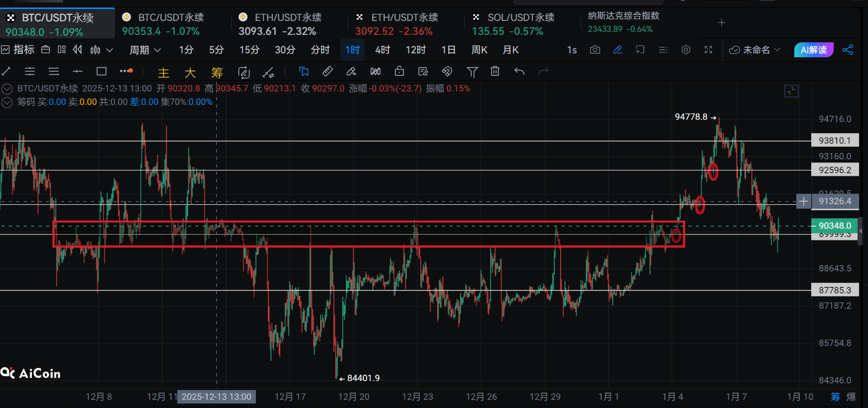Select the rectangle drawing tool
868x408 pixels.
(102, 72)
